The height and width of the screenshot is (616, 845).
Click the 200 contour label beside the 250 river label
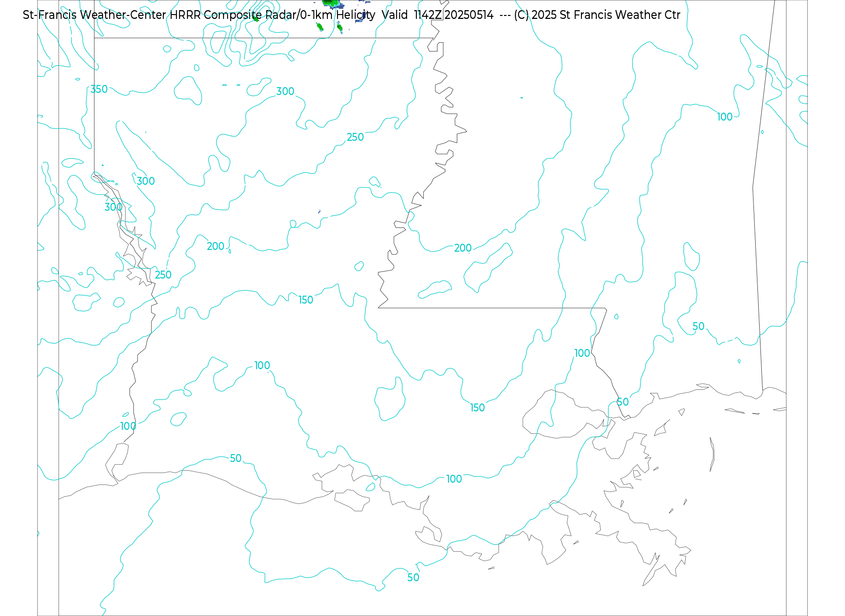click(x=216, y=246)
